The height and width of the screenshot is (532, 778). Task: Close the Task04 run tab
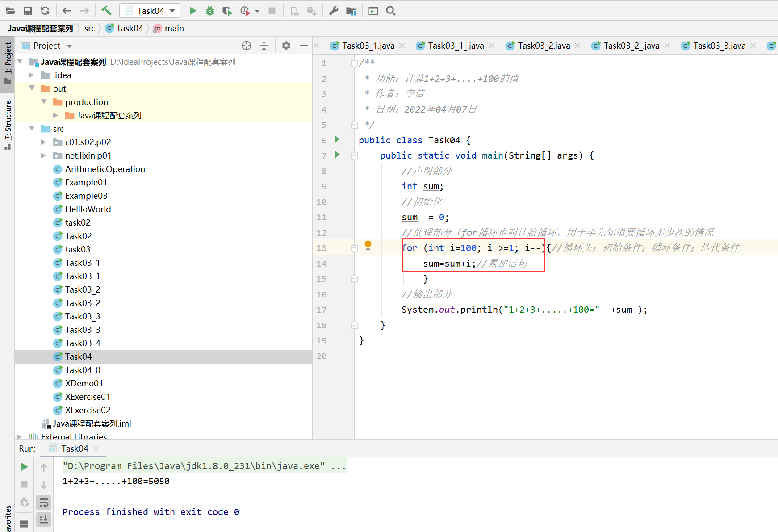click(x=96, y=449)
